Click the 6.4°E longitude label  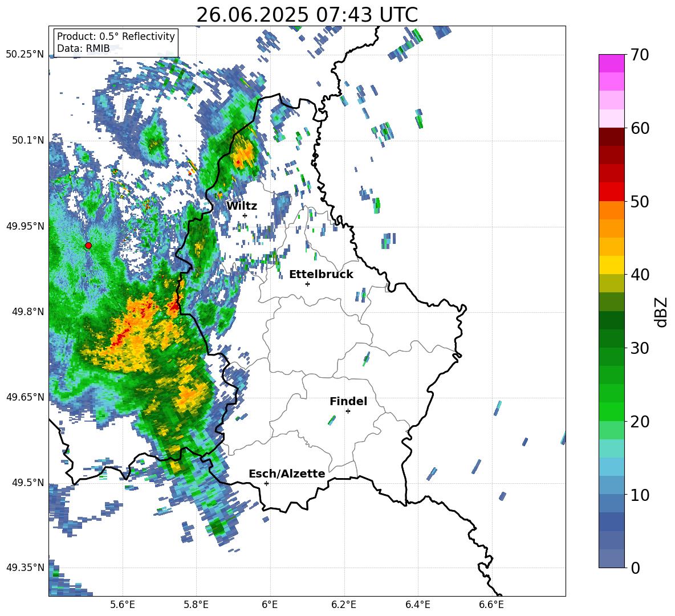[x=417, y=605]
